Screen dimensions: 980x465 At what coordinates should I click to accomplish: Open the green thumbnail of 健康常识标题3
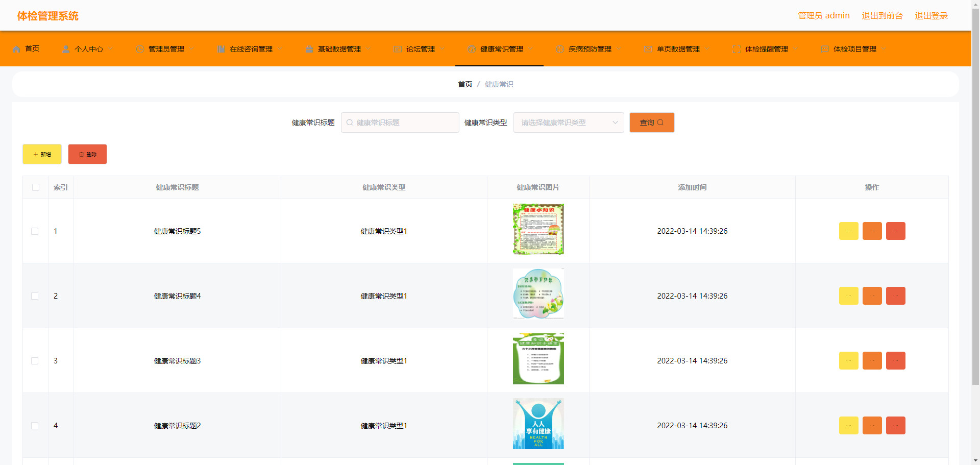click(x=538, y=359)
